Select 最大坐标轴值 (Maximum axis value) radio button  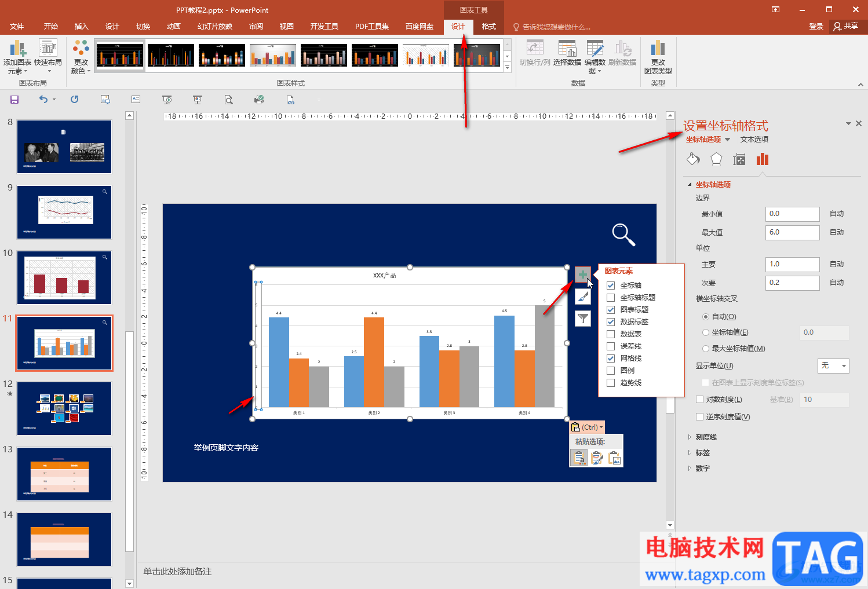(706, 349)
